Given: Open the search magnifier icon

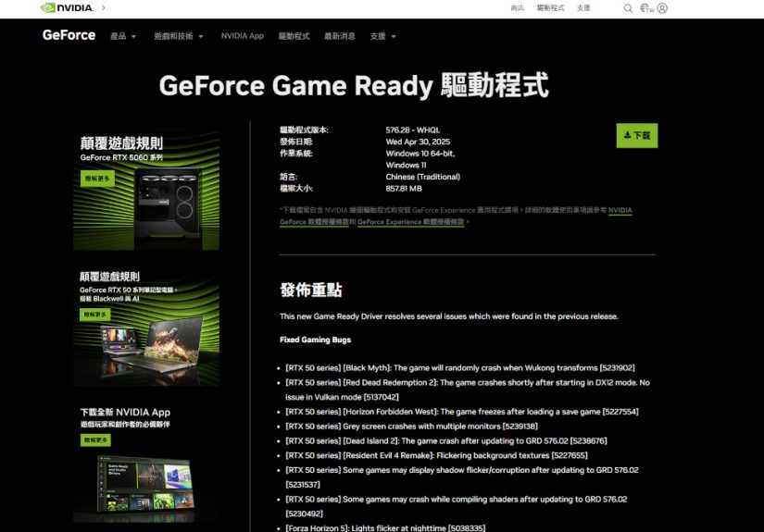Looking at the screenshot, I should pos(628,8).
